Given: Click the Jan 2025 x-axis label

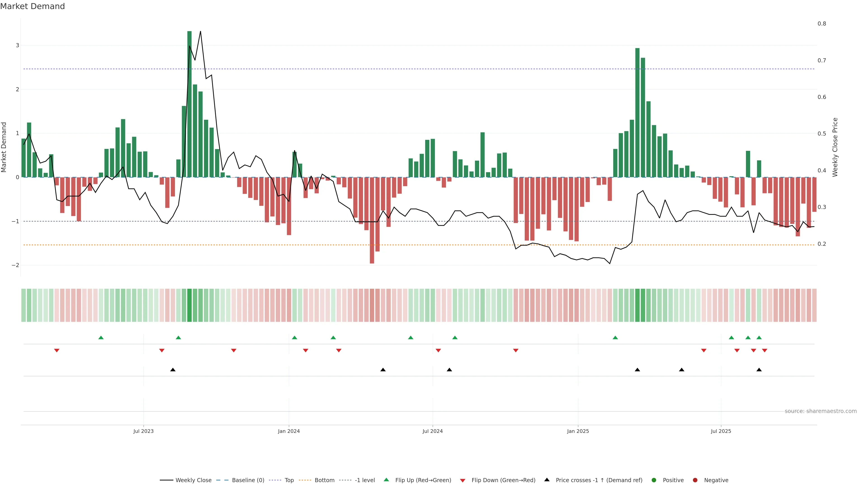Looking at the screenshot, I should pos(578,431).
